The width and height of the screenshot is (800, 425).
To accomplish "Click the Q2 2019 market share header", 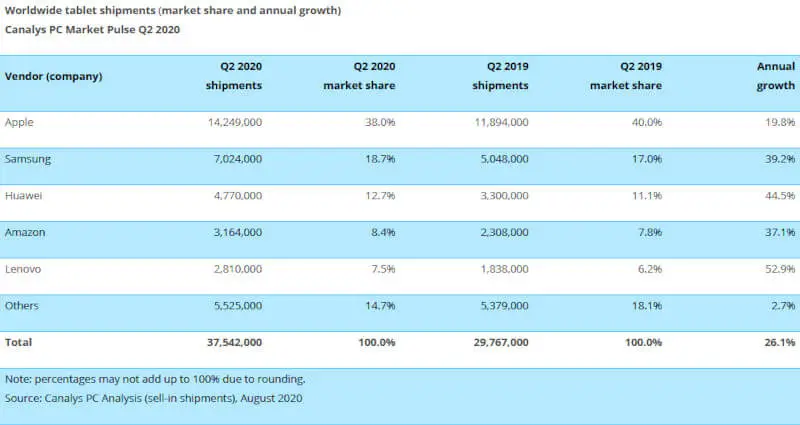I will point(625,77).
